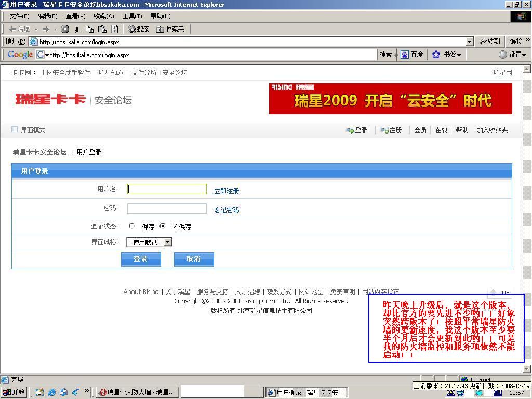Click the 立即注册 link

click(x=227, y=191)
